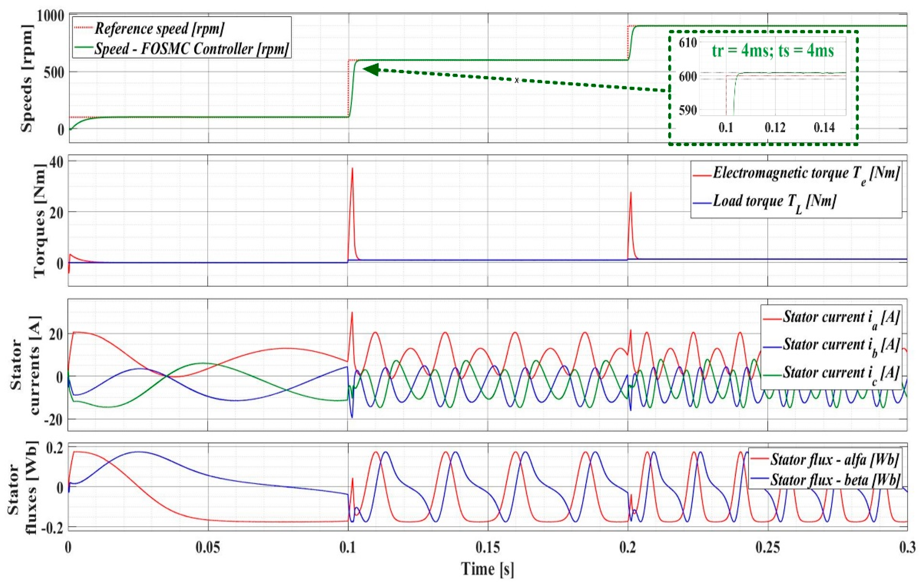Click the 0.12 tick in the inset plot
Screen dimensions: 923x588
(x=775, y=127)
